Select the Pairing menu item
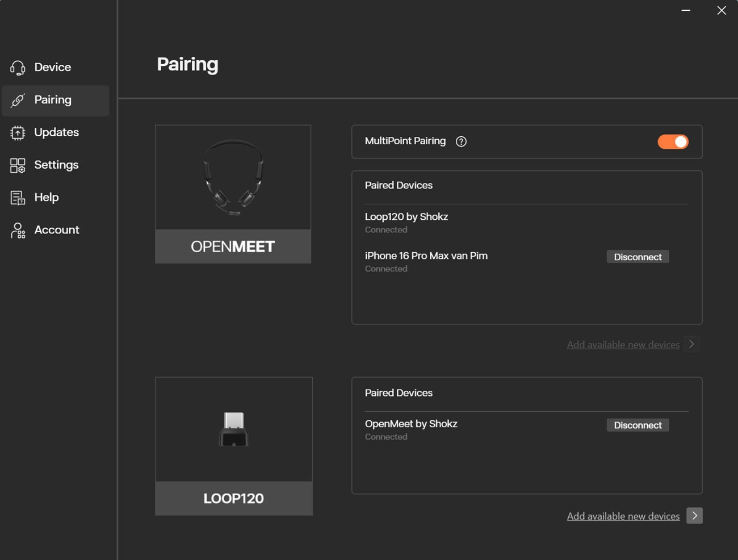 (x=56, y=101)
